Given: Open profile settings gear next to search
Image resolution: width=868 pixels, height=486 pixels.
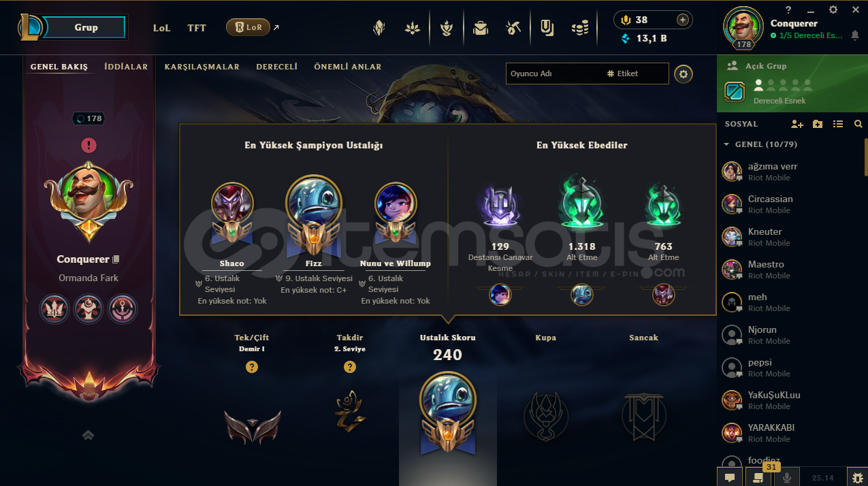Looking at the screenshot, I should point(684,74).
